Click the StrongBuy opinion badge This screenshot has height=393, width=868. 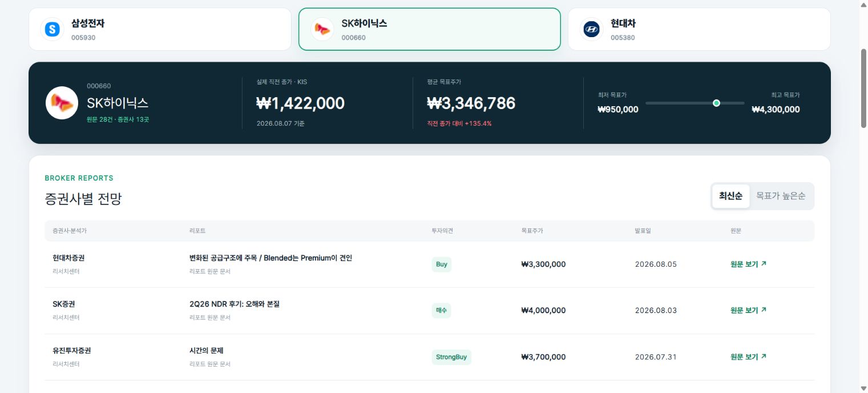451,357
